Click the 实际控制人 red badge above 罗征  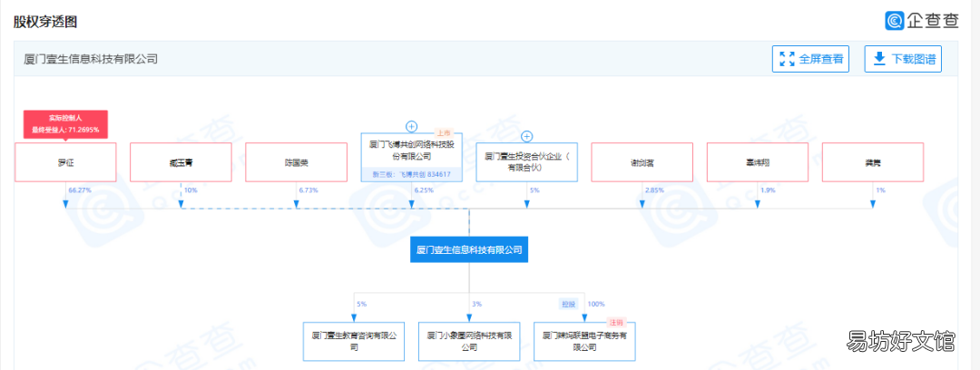click(65, 124)
